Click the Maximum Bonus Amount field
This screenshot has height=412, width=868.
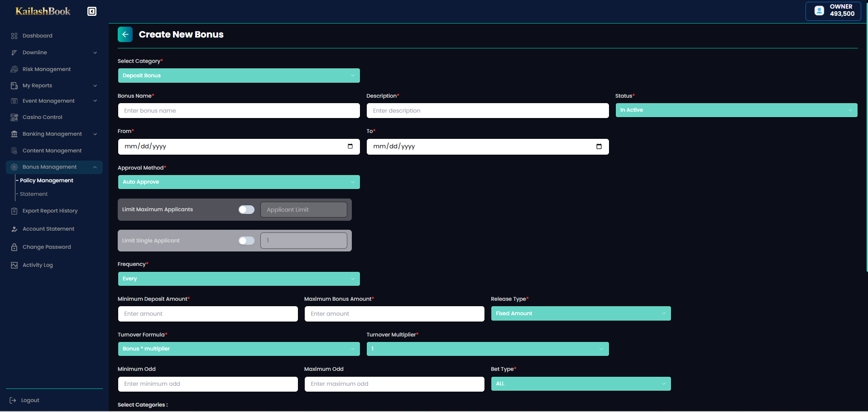coord(394,314)
